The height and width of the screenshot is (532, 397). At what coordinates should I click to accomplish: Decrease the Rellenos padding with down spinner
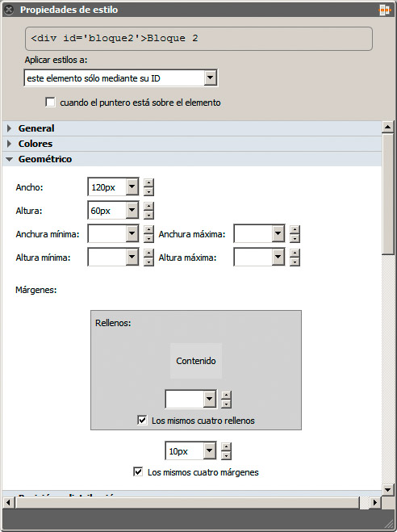tap(226, 404)
